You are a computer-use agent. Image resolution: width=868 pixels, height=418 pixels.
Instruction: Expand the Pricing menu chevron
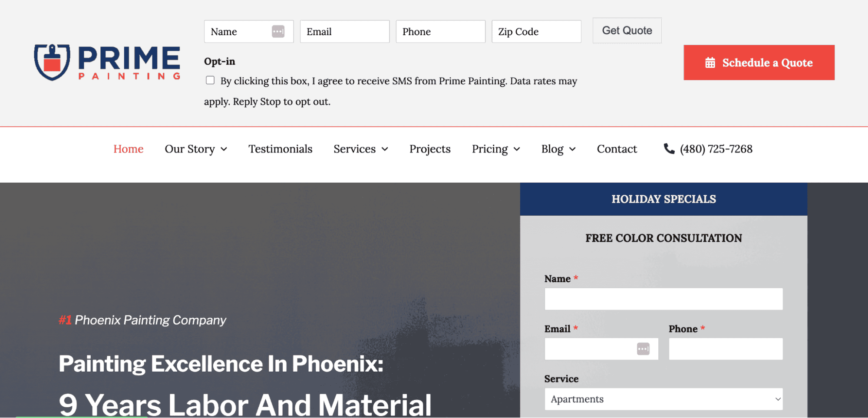click(517, 149)
